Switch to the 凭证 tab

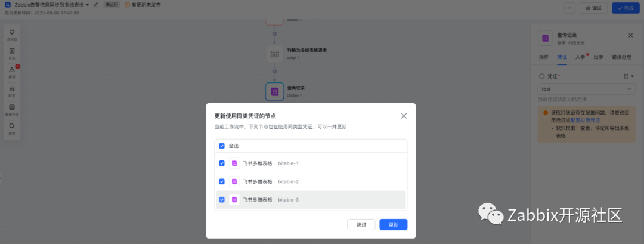562,57
